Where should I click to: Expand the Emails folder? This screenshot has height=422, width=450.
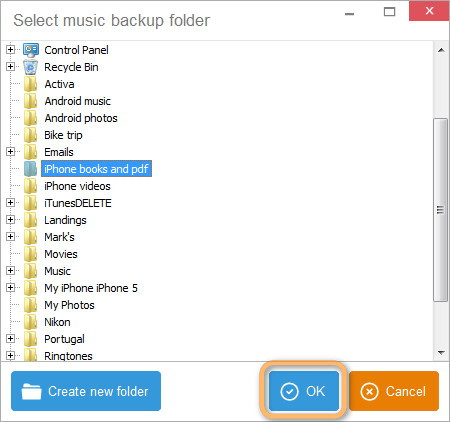point(10,152)
